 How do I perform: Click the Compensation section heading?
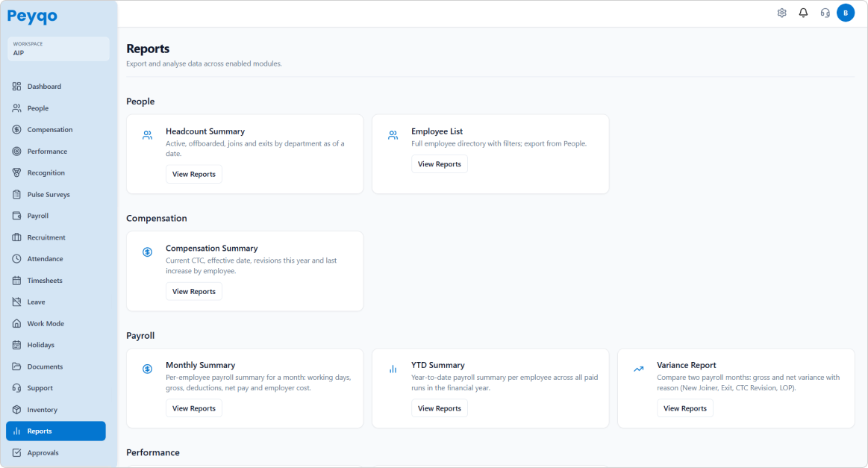pos(157,218)
